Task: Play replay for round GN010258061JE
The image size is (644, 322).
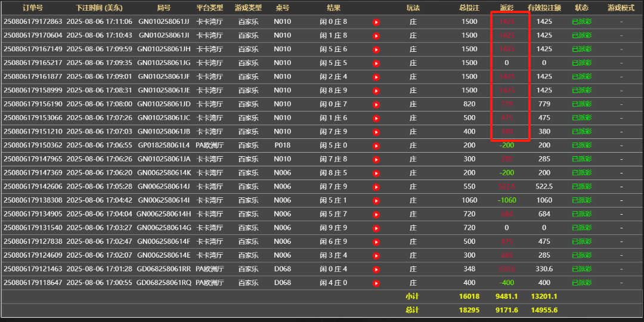Action: [x=376, y=91]
